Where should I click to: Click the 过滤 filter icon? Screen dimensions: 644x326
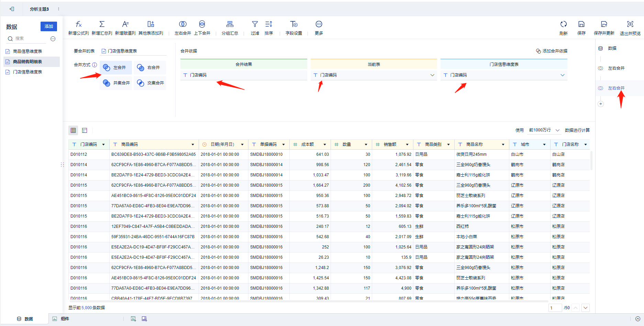click(x=255, y=24)
